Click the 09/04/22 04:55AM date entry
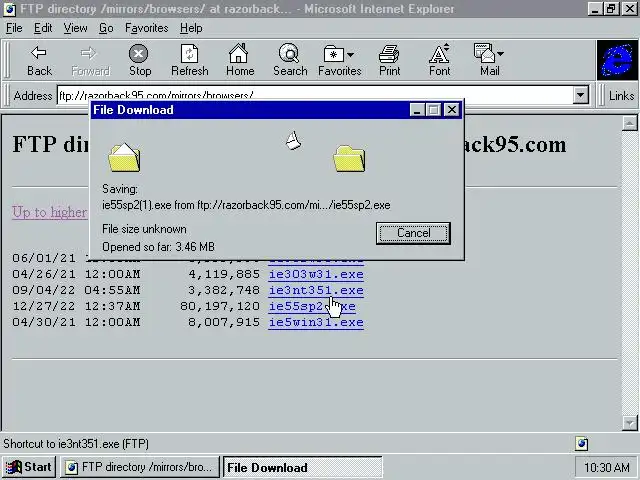Image resolution: width=640 pixels, height=480 pixels. pos(76,290)
